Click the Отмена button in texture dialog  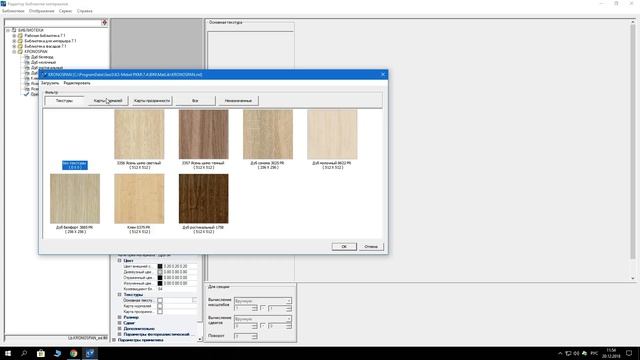click(371, 247)
